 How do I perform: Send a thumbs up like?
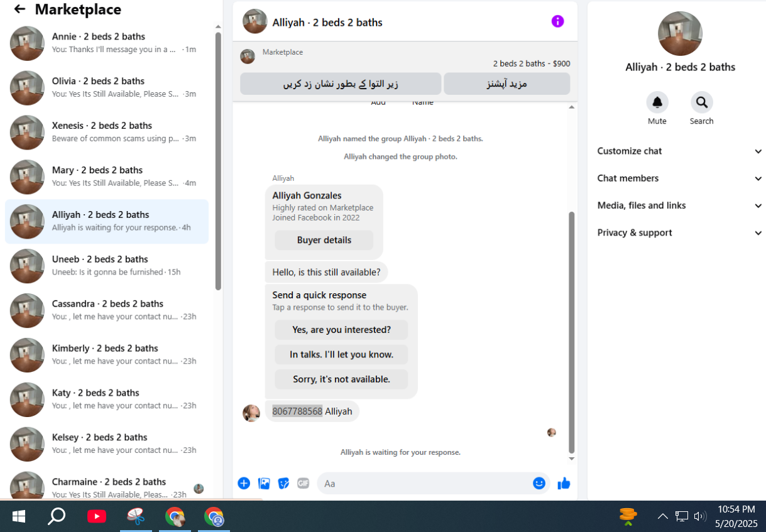[x=564, y=483]
